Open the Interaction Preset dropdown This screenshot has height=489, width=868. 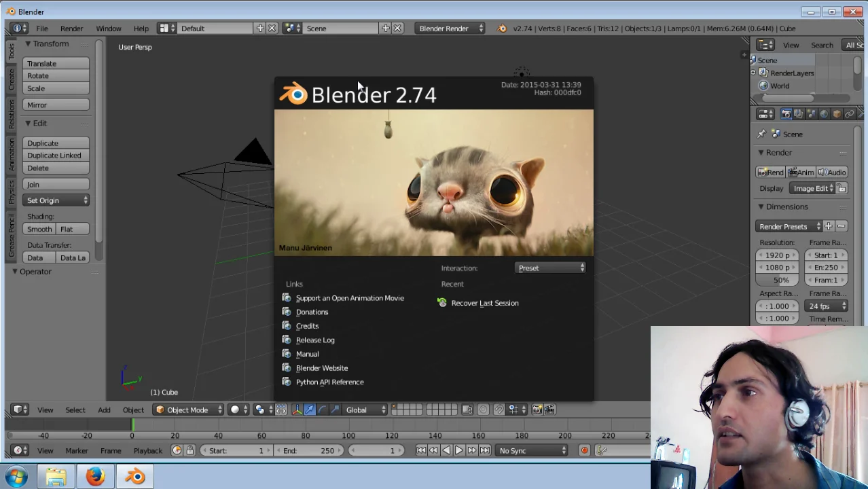coord(551,268)
